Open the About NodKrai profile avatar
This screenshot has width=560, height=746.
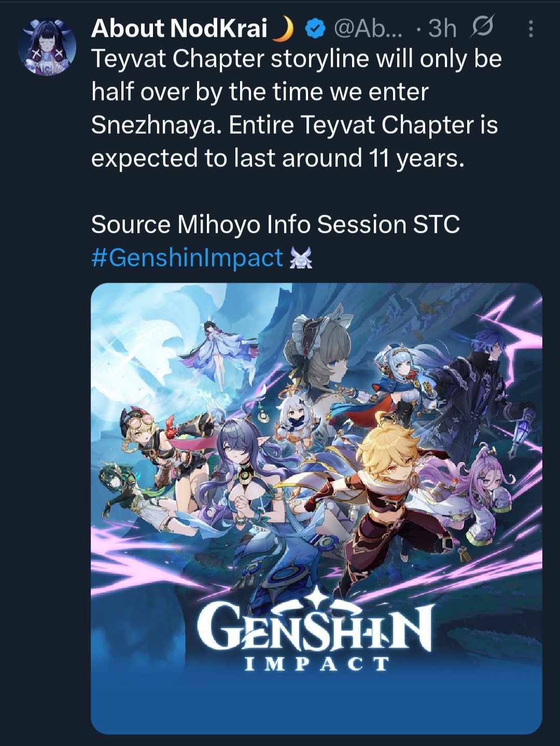(x=47, y=47)
